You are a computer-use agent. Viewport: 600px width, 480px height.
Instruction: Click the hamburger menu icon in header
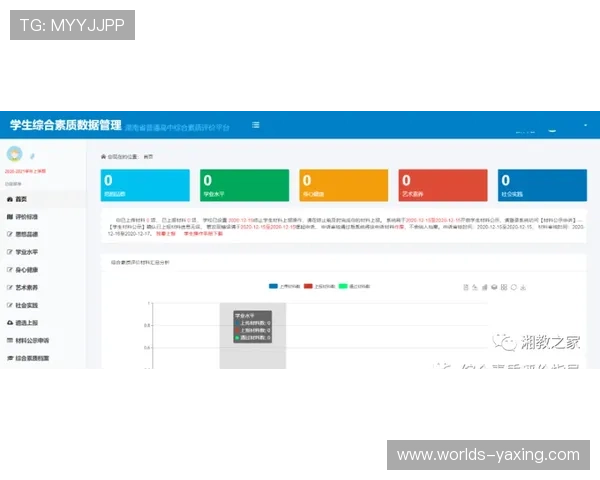tap(256, 125)
